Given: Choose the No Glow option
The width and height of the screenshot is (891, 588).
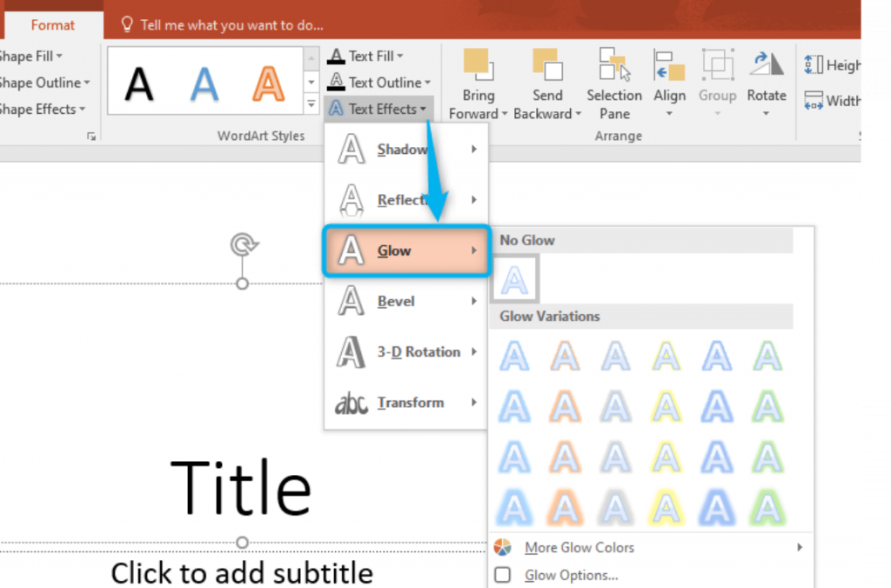Looking at the screenshot, I should tap(514, 277).
